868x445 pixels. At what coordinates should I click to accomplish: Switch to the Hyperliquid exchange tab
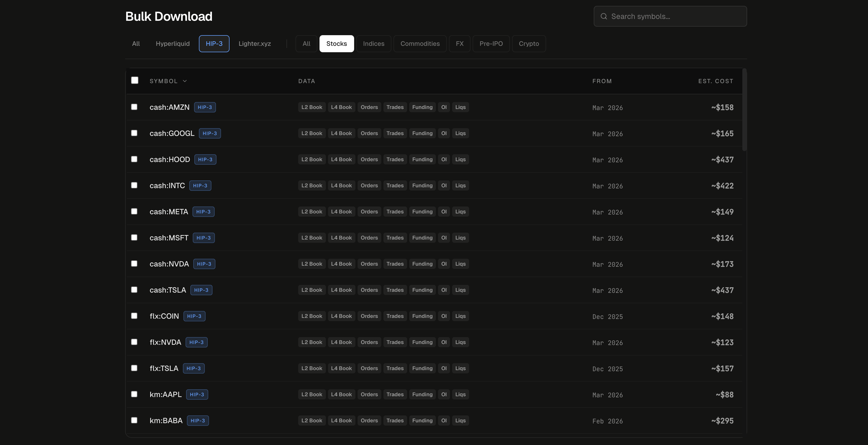click(173, 43)
